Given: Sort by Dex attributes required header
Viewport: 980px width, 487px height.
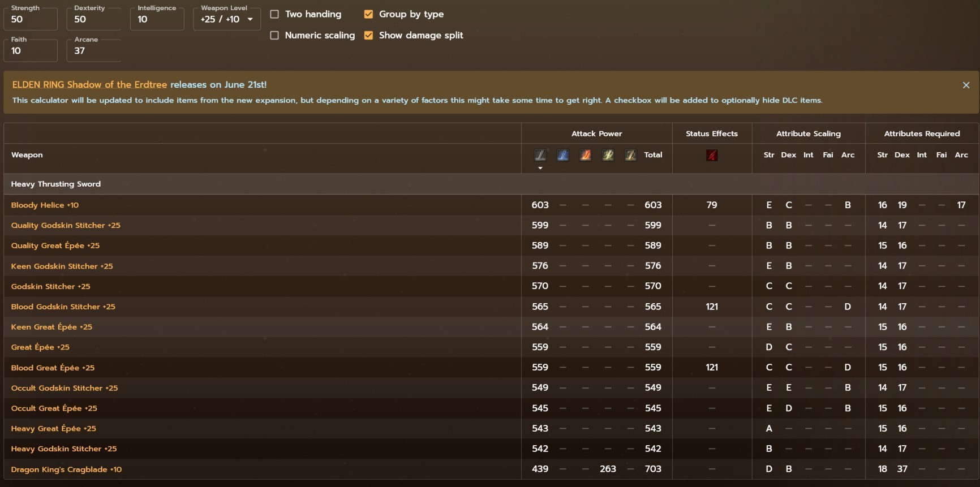Looking at the screenshot, I should tap(902, 155).
